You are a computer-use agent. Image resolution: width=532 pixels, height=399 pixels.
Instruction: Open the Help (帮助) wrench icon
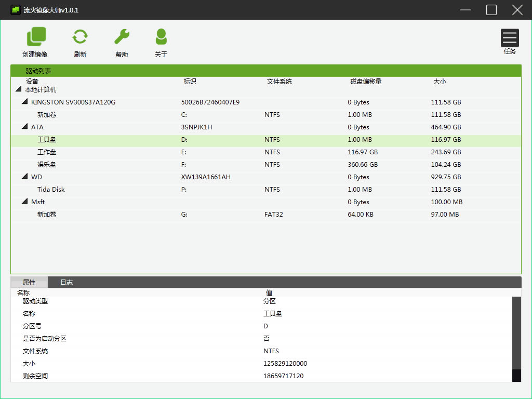point(122,37)
